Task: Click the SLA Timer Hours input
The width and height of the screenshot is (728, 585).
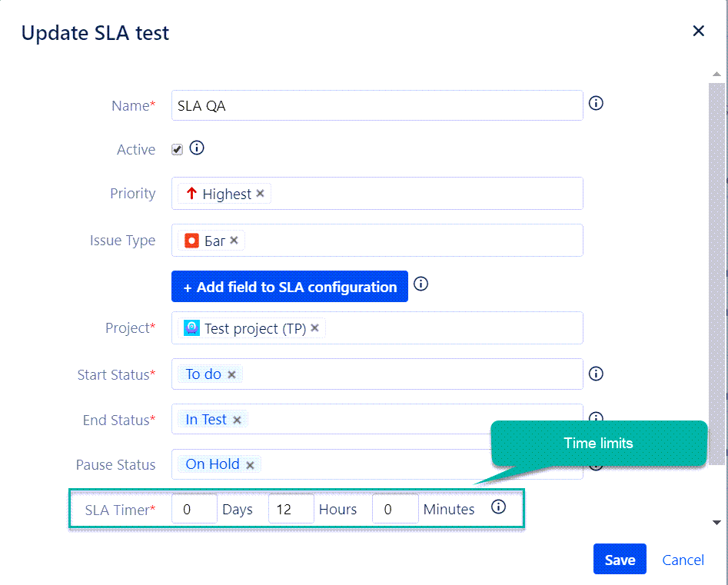Action: tap(291, 509)
